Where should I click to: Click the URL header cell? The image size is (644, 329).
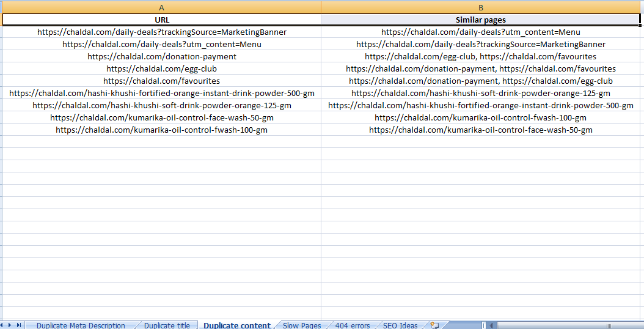162,20
